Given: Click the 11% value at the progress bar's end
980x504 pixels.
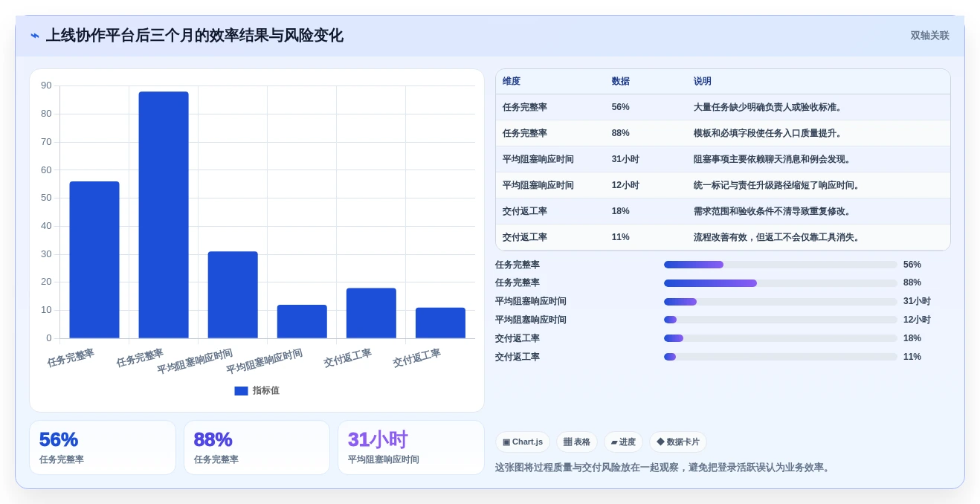Looking at the screenshot, I should tap(912, 357).
